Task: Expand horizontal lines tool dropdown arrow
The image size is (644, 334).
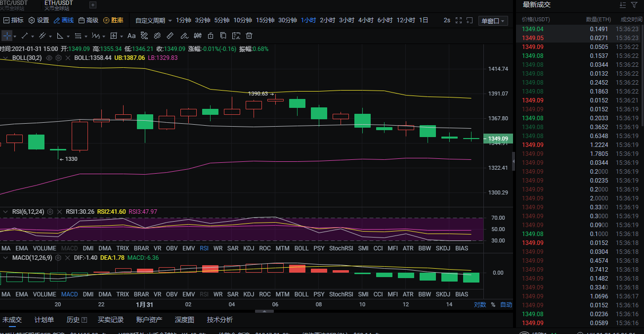Action: (86, 36)
